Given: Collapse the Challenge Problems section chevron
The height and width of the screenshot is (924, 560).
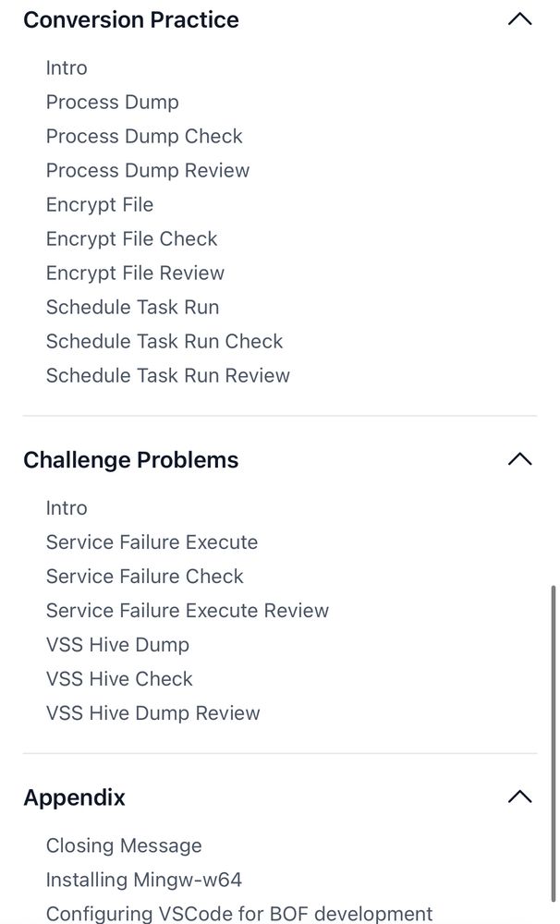Looking at the screenshot, I should 520,459.
